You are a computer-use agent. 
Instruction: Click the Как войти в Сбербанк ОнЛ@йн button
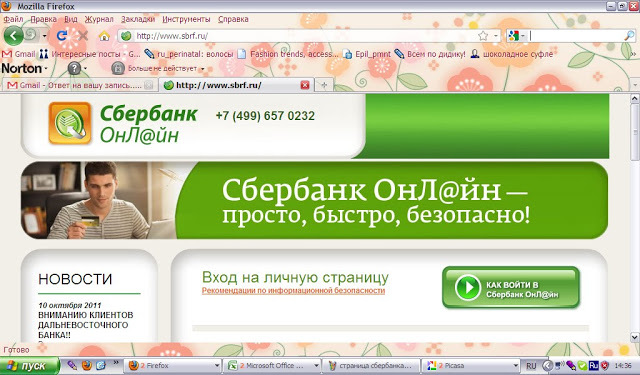pyautogui.click(x=511, y=287)
